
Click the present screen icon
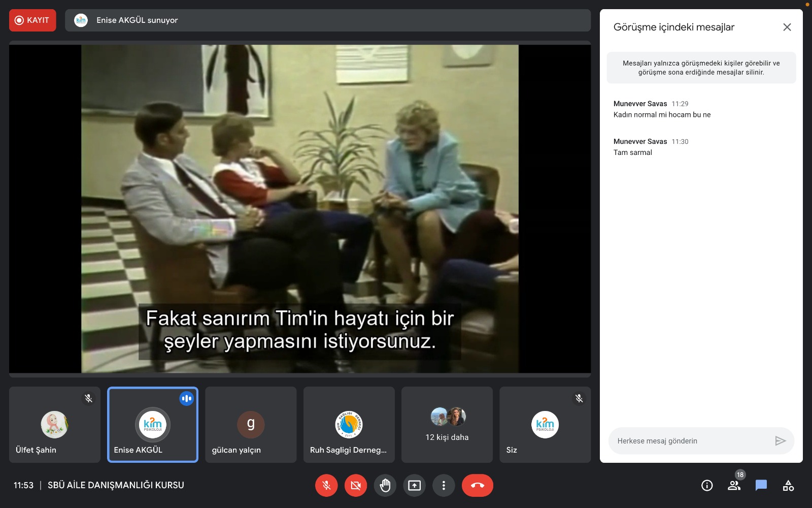tap(415, 486)
